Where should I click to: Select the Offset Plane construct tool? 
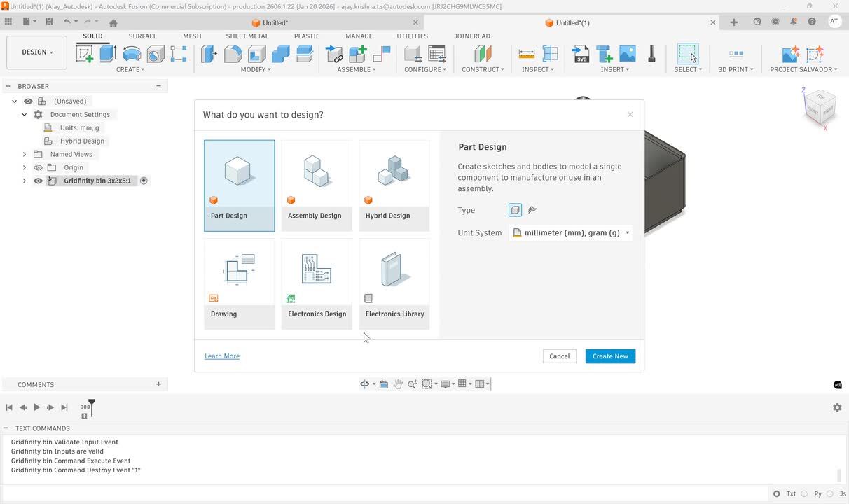tap(483, 54)
